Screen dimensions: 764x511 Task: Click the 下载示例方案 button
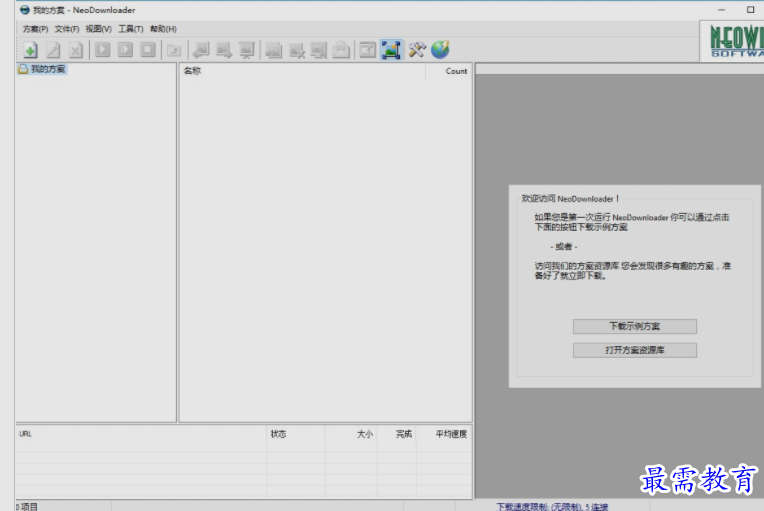click(x=634, y=327)
